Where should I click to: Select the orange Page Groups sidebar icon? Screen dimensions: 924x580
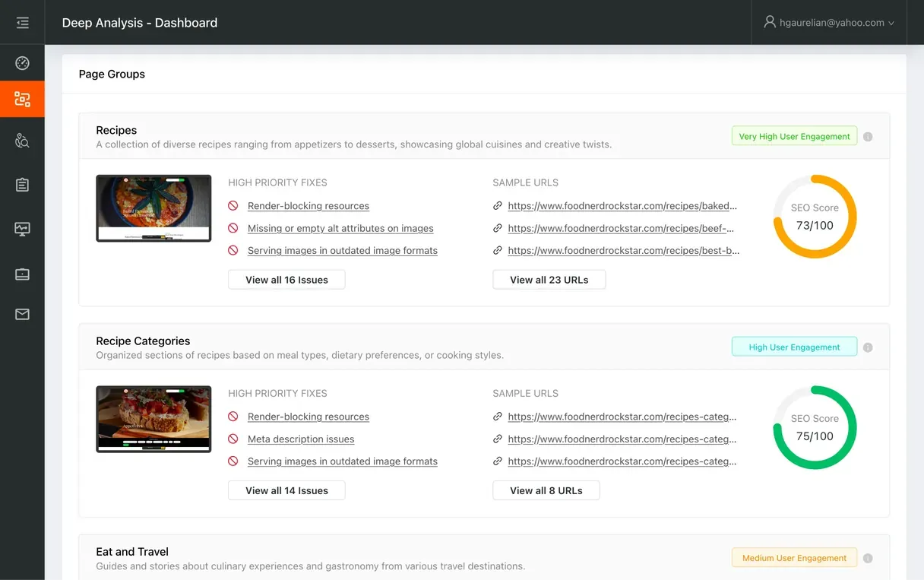tap(22, 99)
